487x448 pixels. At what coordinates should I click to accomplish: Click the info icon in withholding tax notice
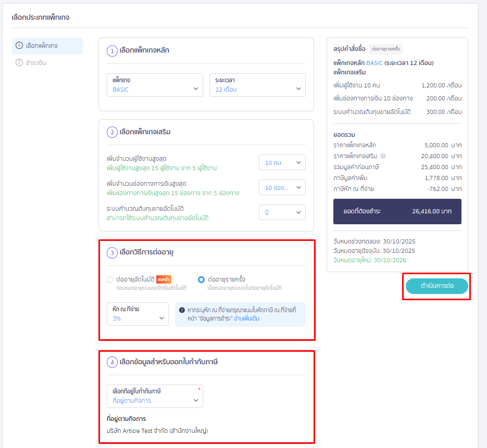[x=182, y=310]
